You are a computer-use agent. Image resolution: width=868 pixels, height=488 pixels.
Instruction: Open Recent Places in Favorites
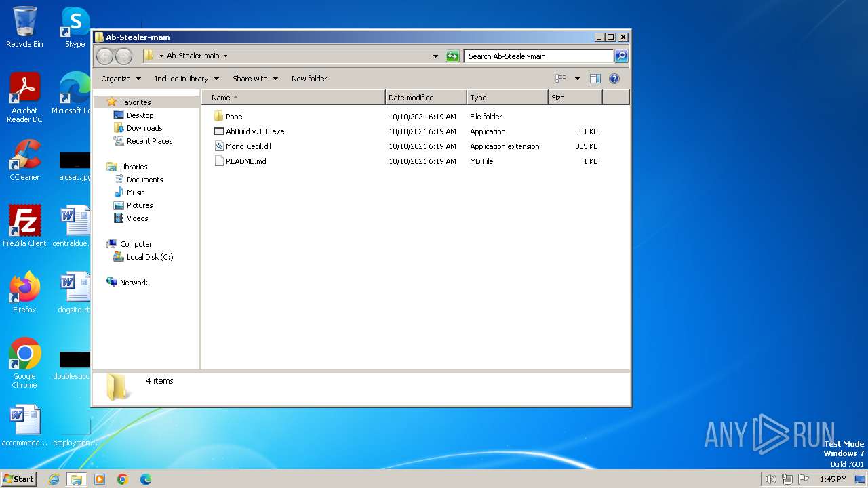click(149, 141)
